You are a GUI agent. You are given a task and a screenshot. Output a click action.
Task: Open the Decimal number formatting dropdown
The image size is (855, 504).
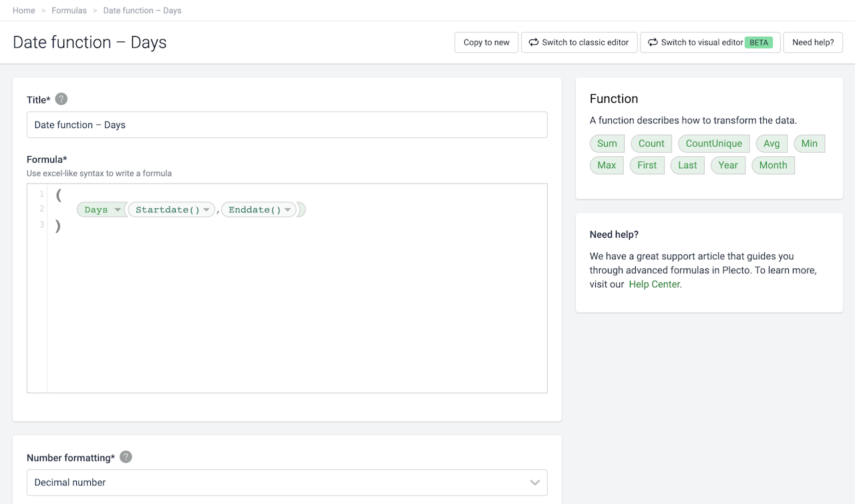tap(287, 482)
